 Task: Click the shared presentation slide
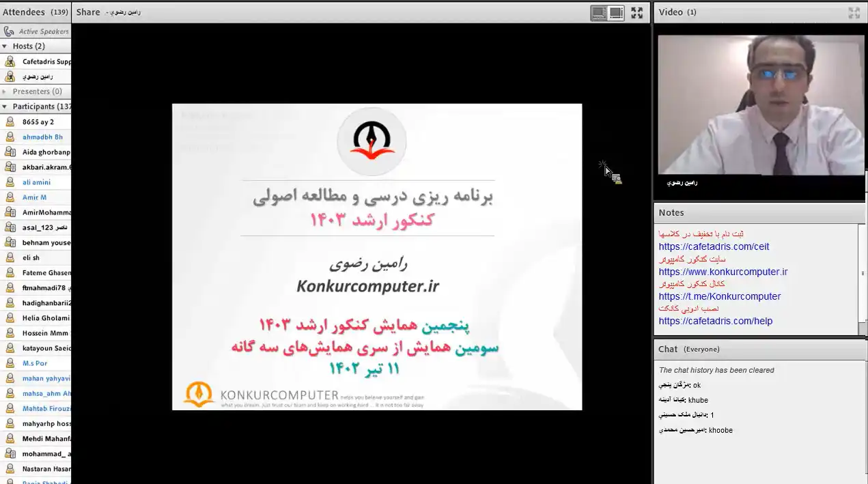pyautogui.click(x=377, y=257)
